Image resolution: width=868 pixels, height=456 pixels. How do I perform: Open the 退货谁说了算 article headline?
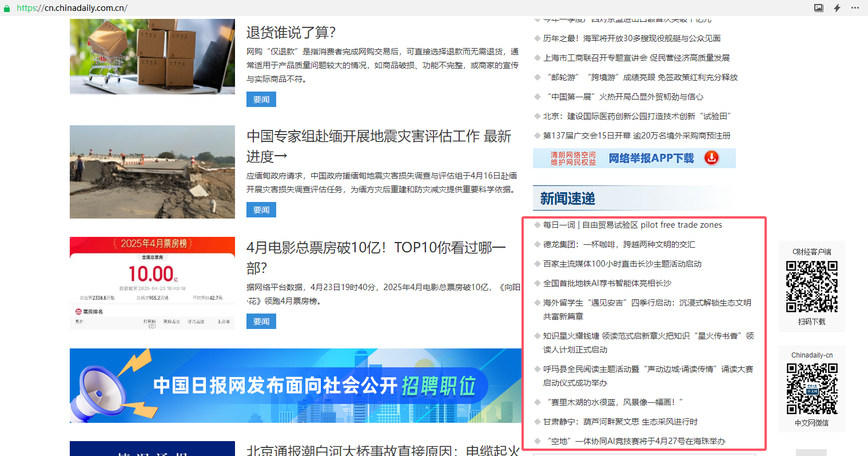(x=291, y=33)
